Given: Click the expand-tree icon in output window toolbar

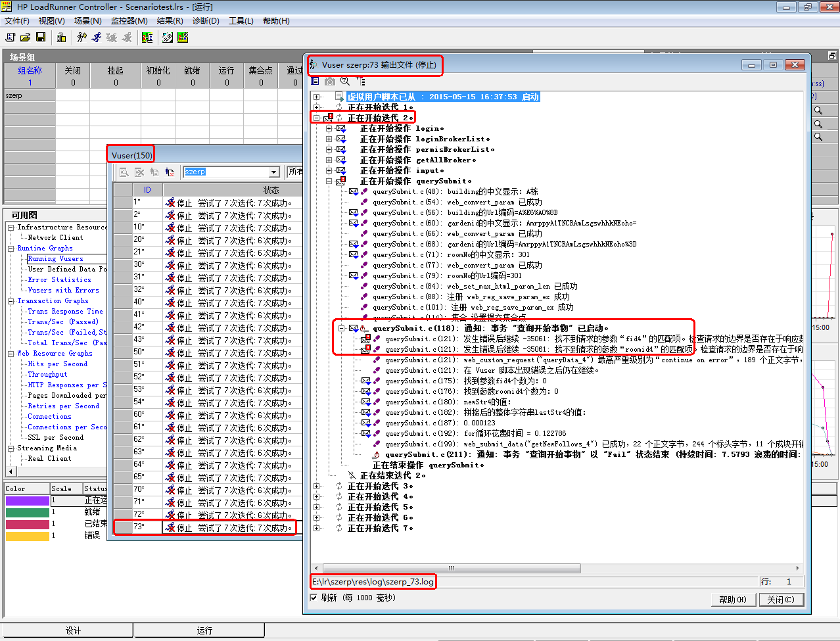Looking at the screenshot, I should click(x=360, y=81).
